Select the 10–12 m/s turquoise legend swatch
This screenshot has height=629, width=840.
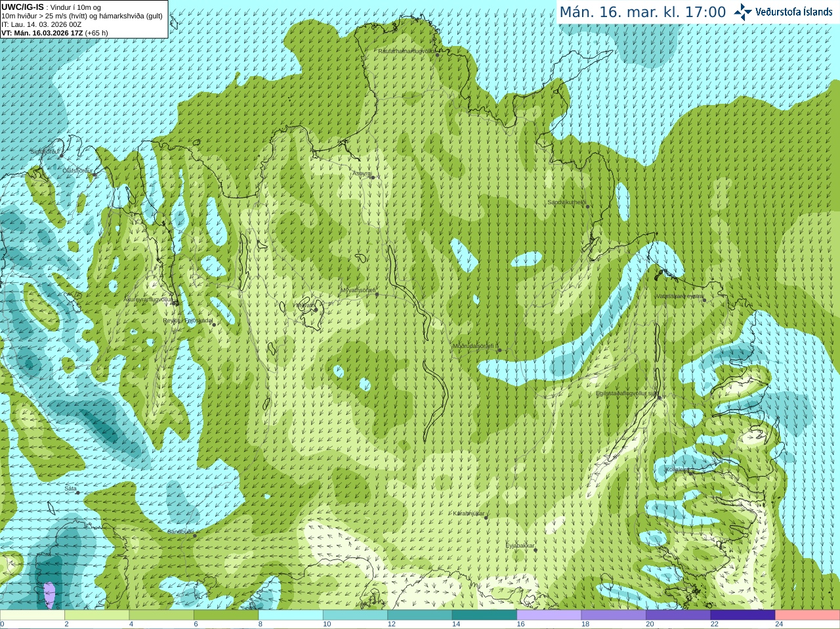click(x=356, y=615)
